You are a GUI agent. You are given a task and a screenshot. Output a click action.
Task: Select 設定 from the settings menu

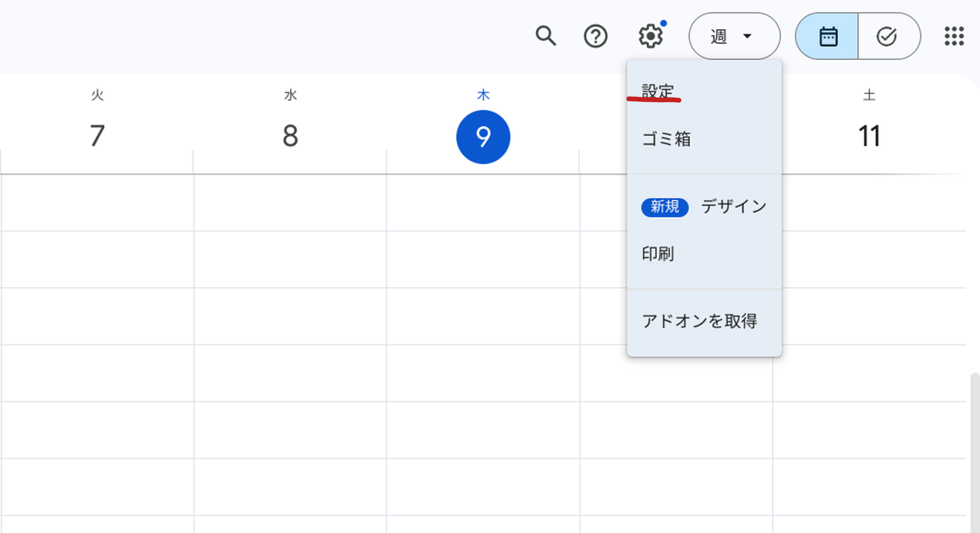(657, 91)
